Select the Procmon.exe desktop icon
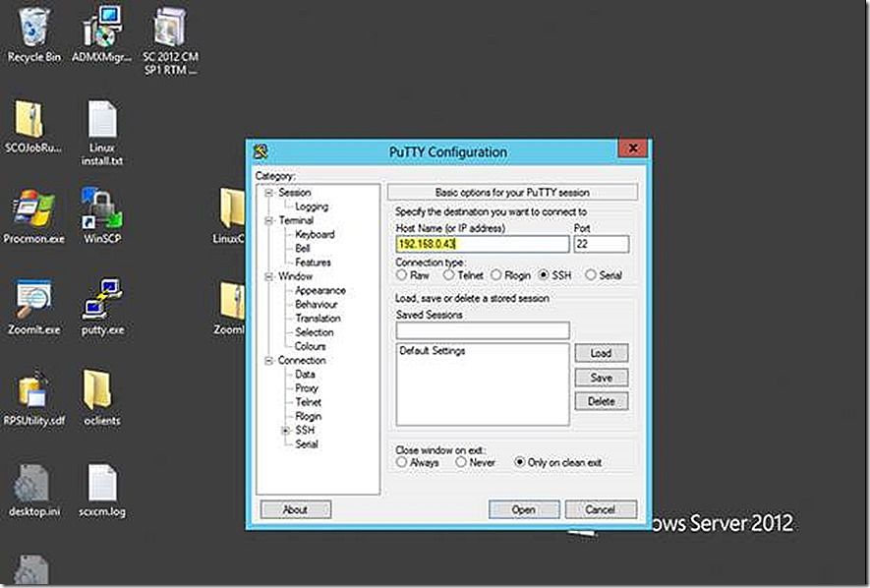The width and height of the screenshot is (870, 588). 33,216
